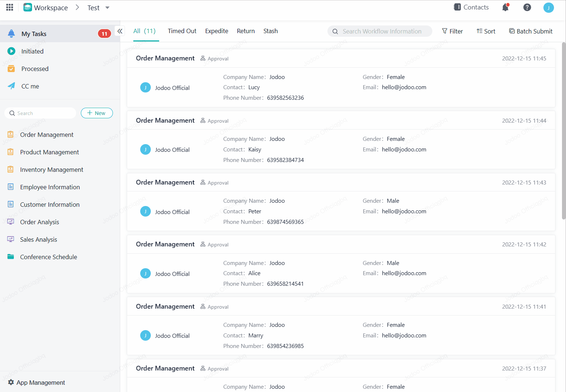Click the Batch Submit button
Screen dimensions: 566x392
530,31
